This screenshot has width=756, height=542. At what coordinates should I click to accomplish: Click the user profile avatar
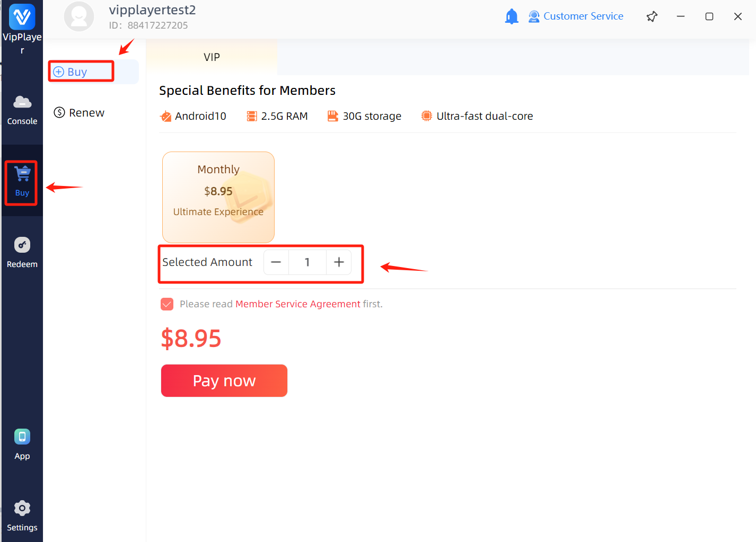[79, 16]
